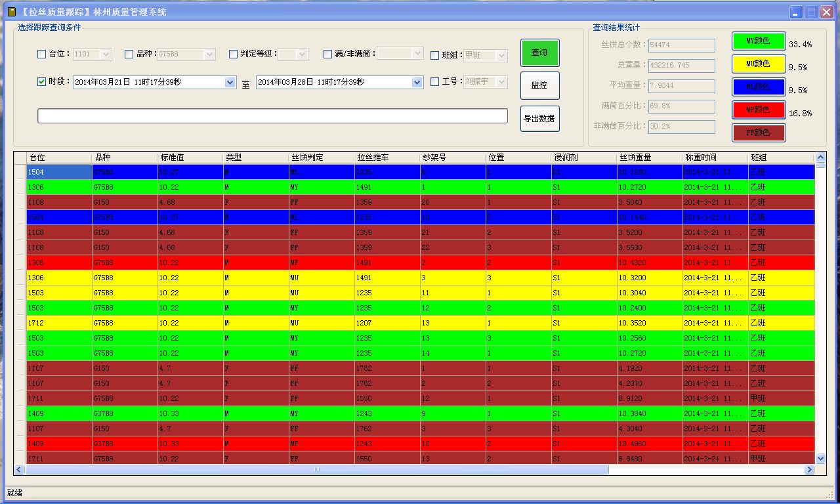The height and width of the screenshot is (504, 840).
Task: Click the 班组 column header
Action: coord(781,157)
